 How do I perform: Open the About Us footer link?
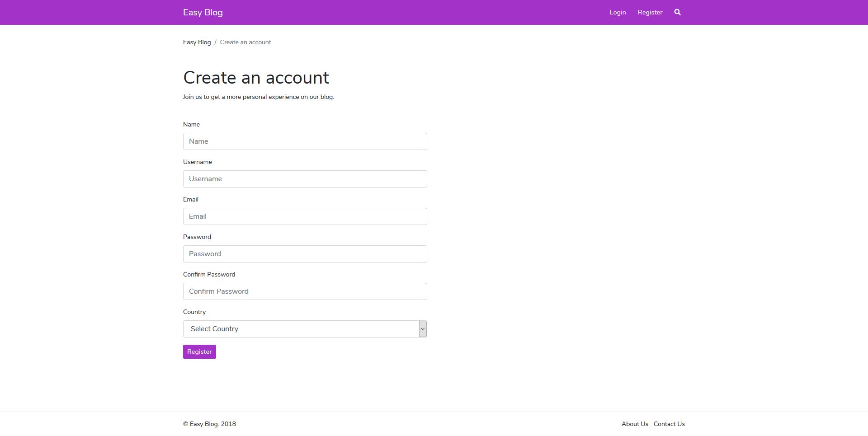[635, 424]
